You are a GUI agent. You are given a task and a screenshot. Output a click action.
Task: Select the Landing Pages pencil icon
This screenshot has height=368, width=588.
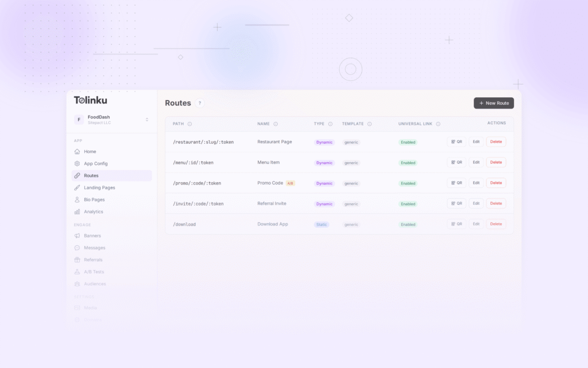tap(78, 187)
